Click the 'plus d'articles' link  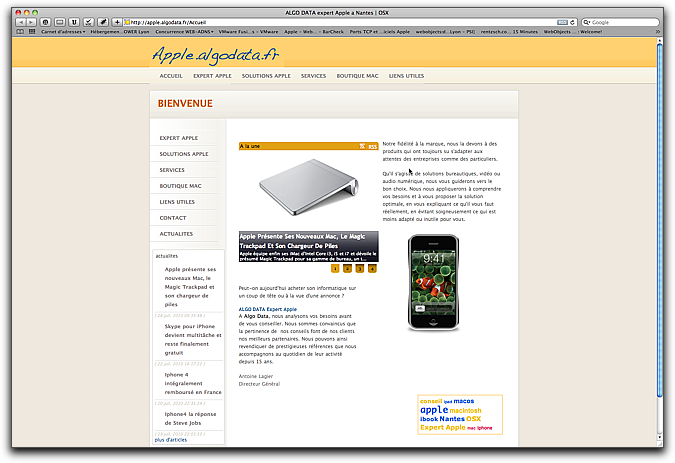coord(170,440)
